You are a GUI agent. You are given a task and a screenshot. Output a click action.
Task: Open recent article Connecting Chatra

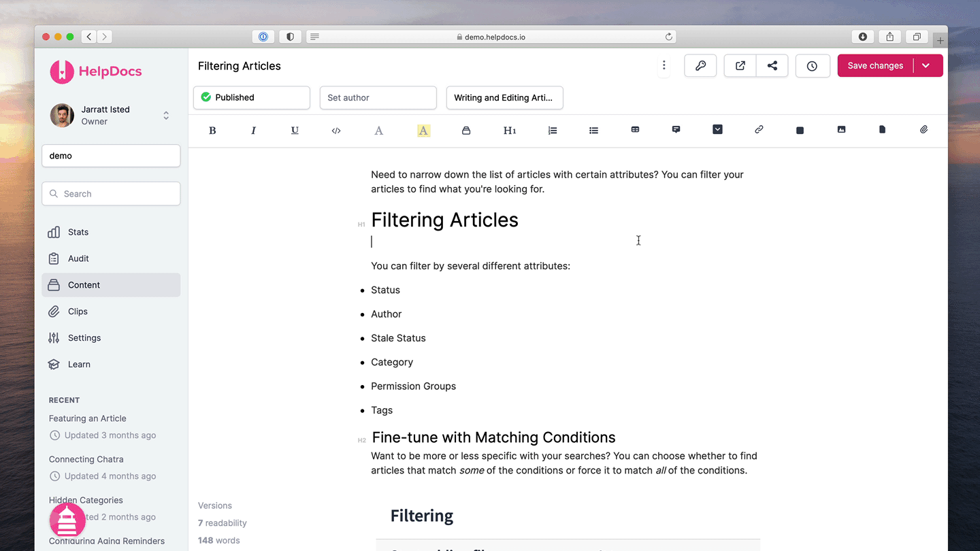pos(86,459)
